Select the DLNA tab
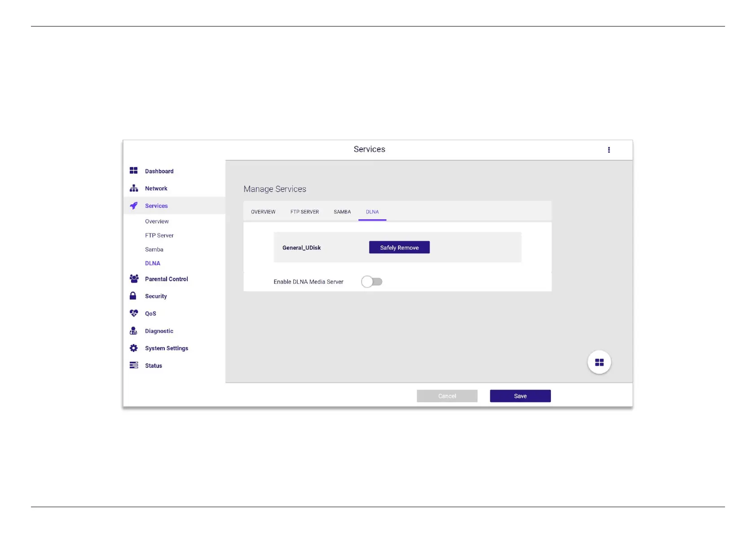The height and width of the screenshot is (535, 756). [x=372, y=212]
